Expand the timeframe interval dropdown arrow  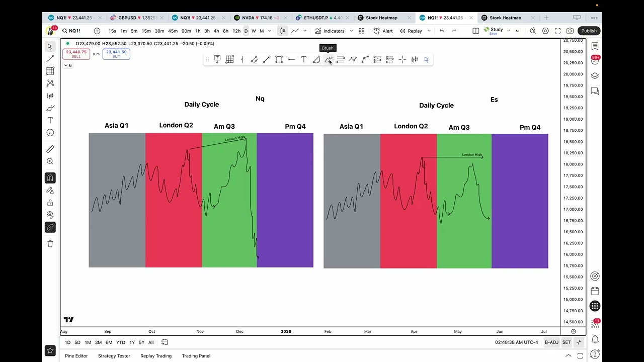click(x=270, y=31)
